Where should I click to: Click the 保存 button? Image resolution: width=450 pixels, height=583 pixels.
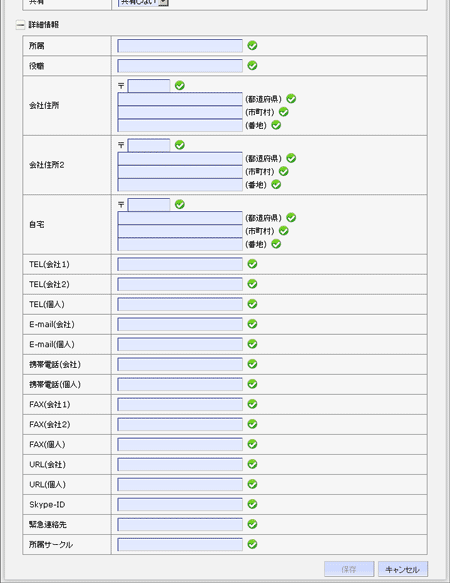pos(349,569)
